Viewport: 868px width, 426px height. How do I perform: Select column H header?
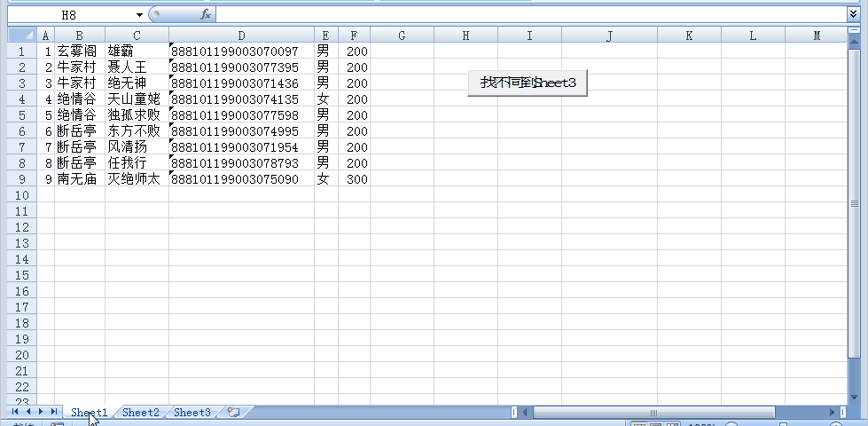click(x=465, y=35)
